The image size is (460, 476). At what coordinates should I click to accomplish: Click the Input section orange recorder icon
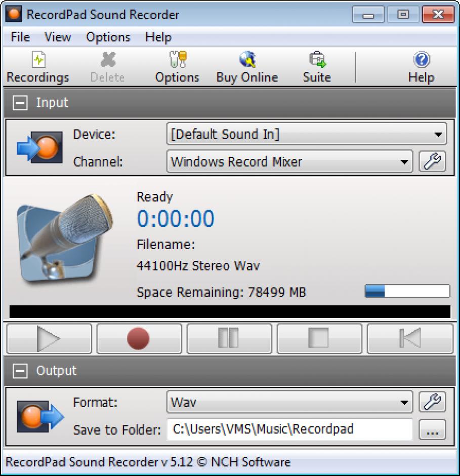point(40,147)
